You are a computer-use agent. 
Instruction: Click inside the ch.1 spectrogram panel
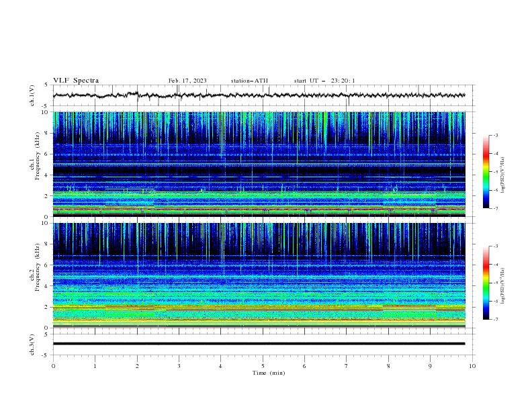259,164
